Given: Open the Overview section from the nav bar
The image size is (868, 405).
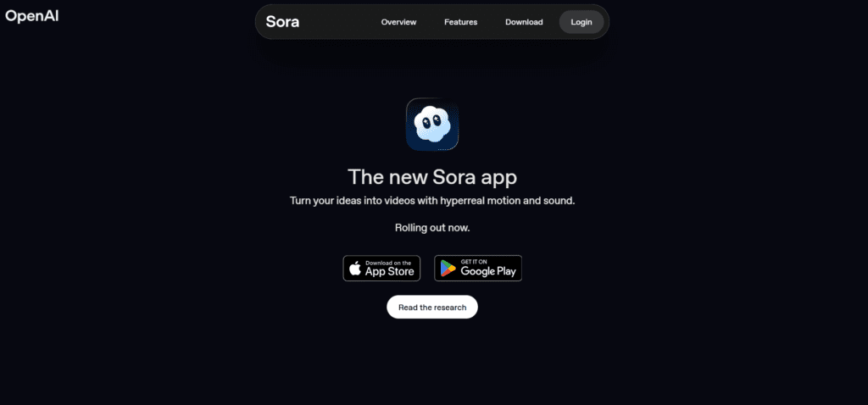Looking at the screenshot, I should 398,22.
